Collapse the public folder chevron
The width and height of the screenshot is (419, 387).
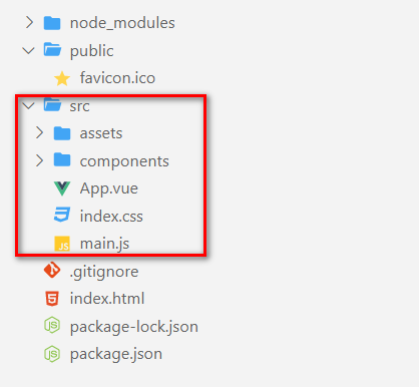point(28,51)
